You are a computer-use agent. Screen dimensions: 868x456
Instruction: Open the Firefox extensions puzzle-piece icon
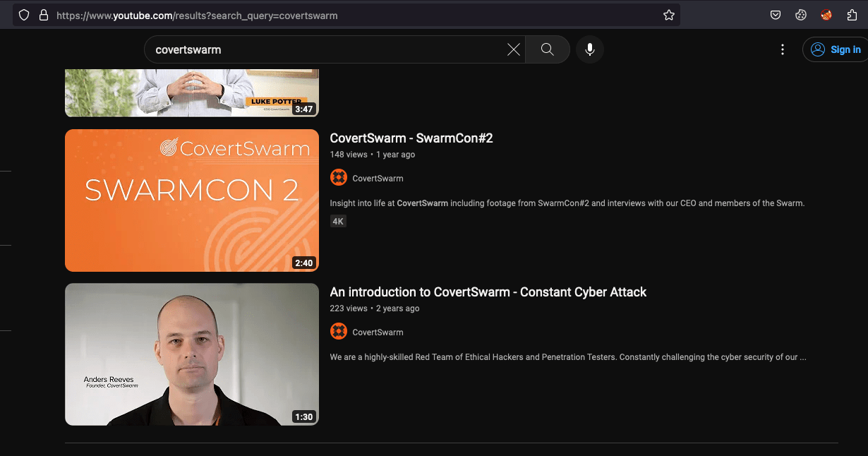tap(852, 15)
